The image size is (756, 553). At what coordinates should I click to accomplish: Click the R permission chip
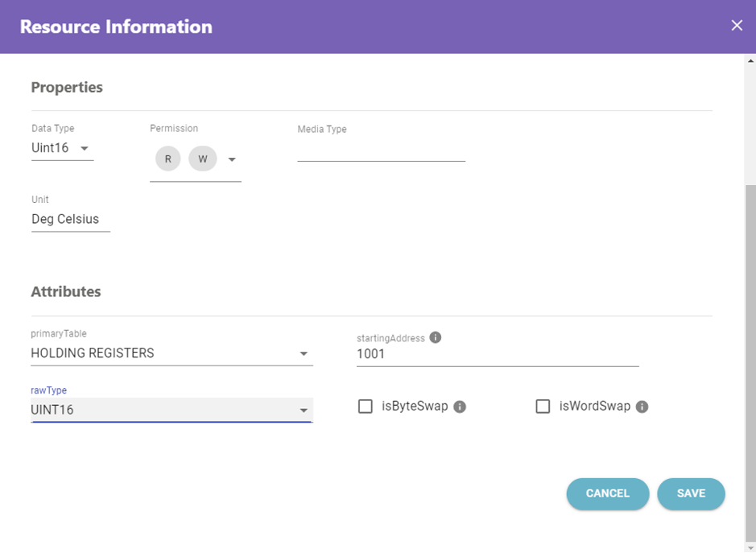[x=167, y=159]
